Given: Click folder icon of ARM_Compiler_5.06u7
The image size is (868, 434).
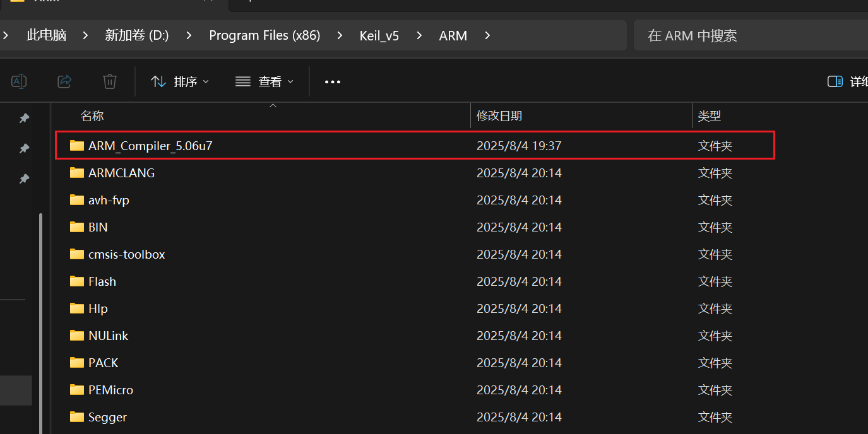Looking at the screenshot, I should [x=77, y=146].
